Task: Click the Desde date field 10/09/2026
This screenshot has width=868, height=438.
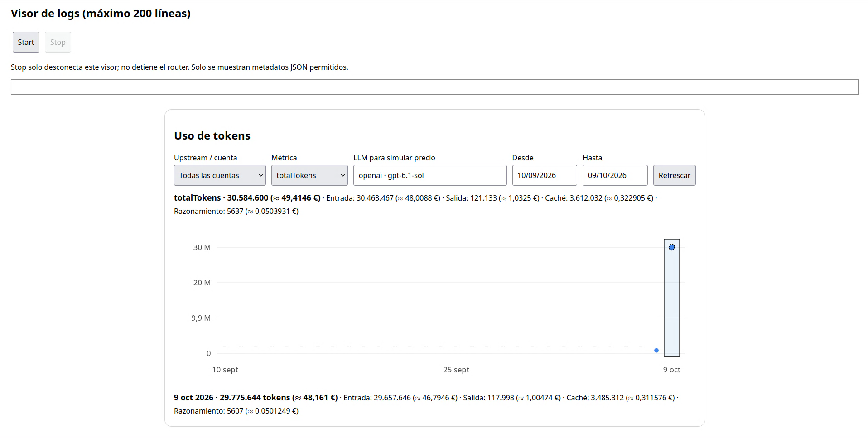Action: click(545, 175)
